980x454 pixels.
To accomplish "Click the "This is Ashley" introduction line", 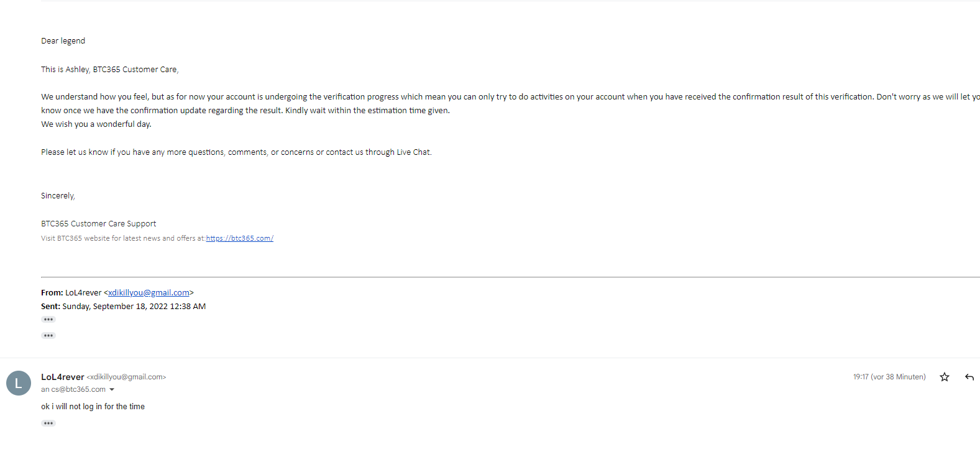I will click(109, 70).
